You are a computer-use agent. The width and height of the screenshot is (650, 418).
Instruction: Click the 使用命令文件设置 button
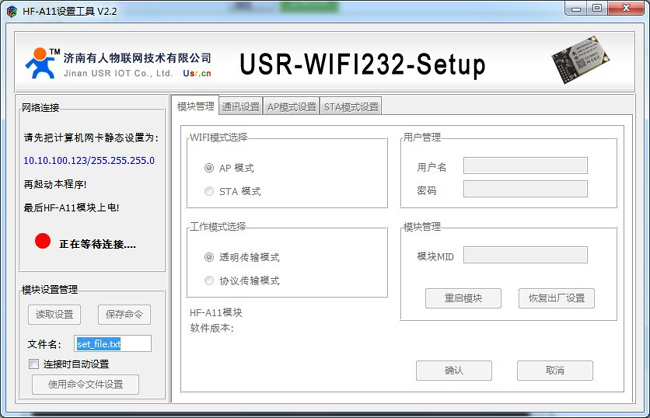click(x=86, y=384)
